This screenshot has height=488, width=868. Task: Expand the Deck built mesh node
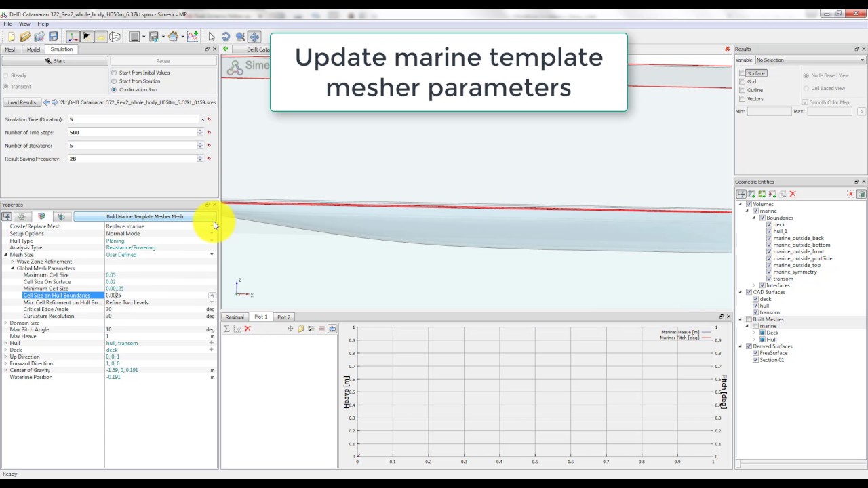point(754,333)
